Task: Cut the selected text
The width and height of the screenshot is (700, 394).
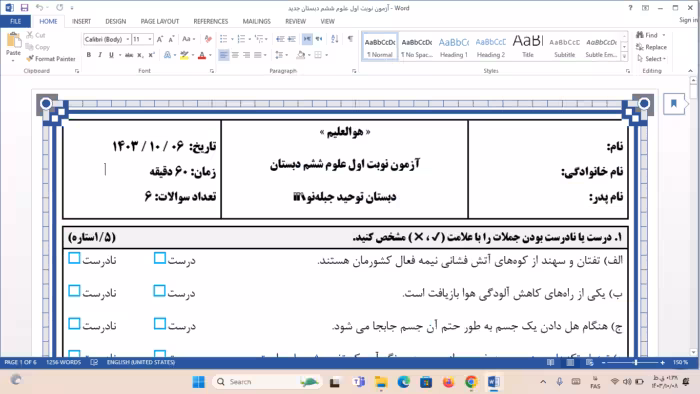Action: 36,35
